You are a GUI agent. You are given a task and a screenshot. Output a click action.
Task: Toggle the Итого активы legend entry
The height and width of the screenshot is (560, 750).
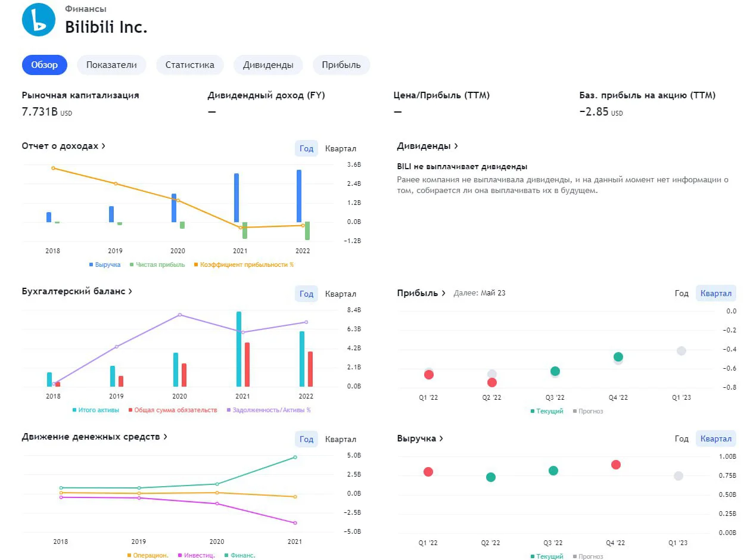96,410
